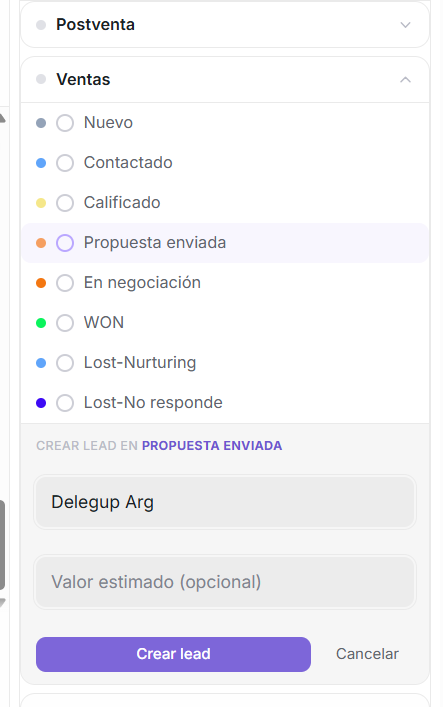Click the Crear lead button
This screenshot has height=707, width=443.
click(x=173, y=654)
